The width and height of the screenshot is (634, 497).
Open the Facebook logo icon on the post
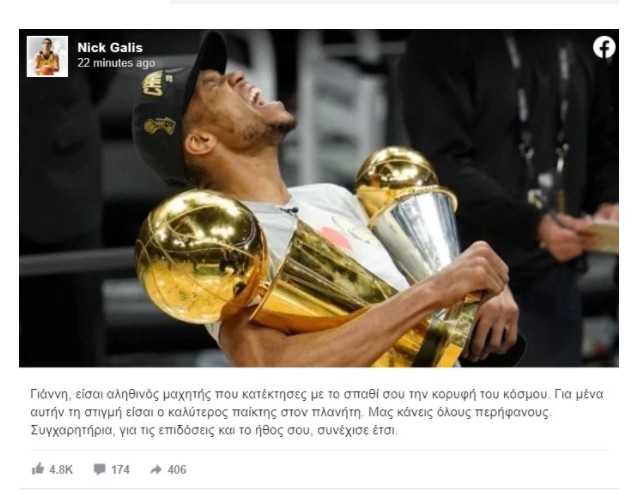point(604,47)
